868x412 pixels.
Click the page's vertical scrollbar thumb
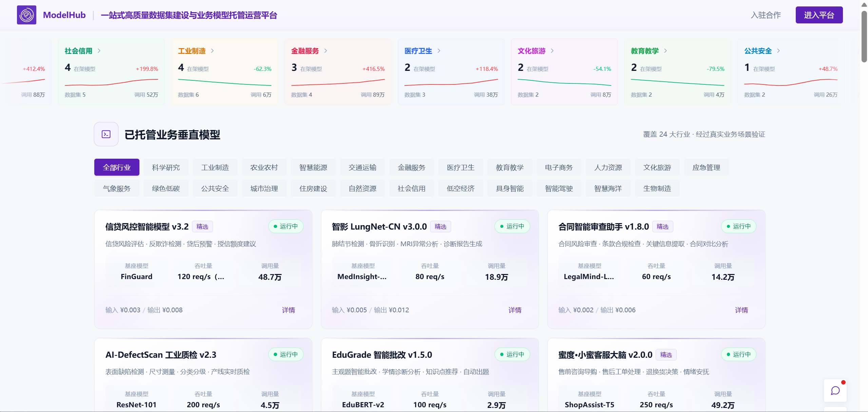coord(864,37)
